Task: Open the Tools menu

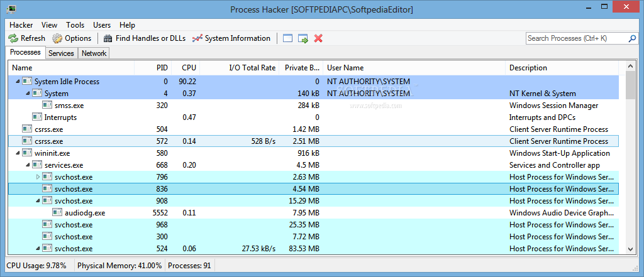Action: pos(75,25)
